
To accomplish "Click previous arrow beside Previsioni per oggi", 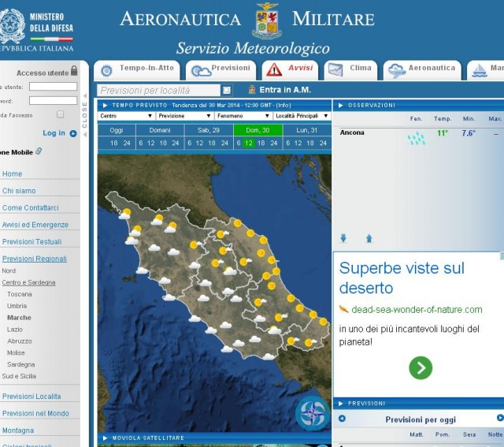I will pos(342,419).
